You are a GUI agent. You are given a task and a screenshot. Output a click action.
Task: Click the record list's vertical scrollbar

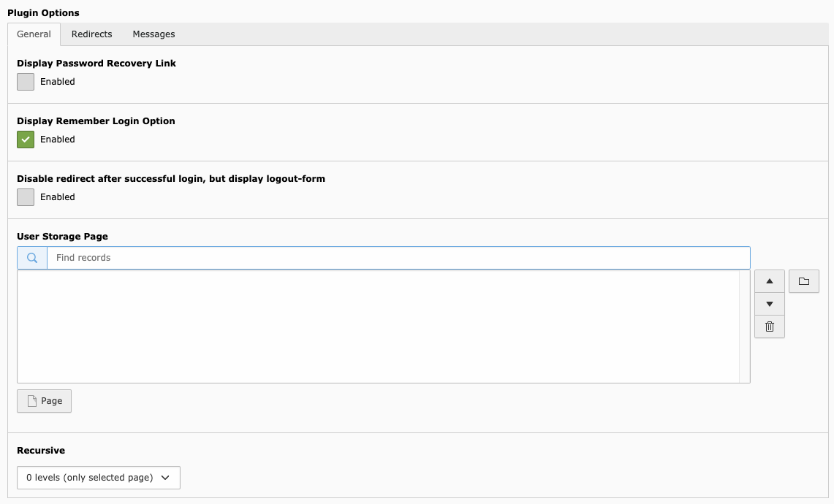click(x=746, y=326)
